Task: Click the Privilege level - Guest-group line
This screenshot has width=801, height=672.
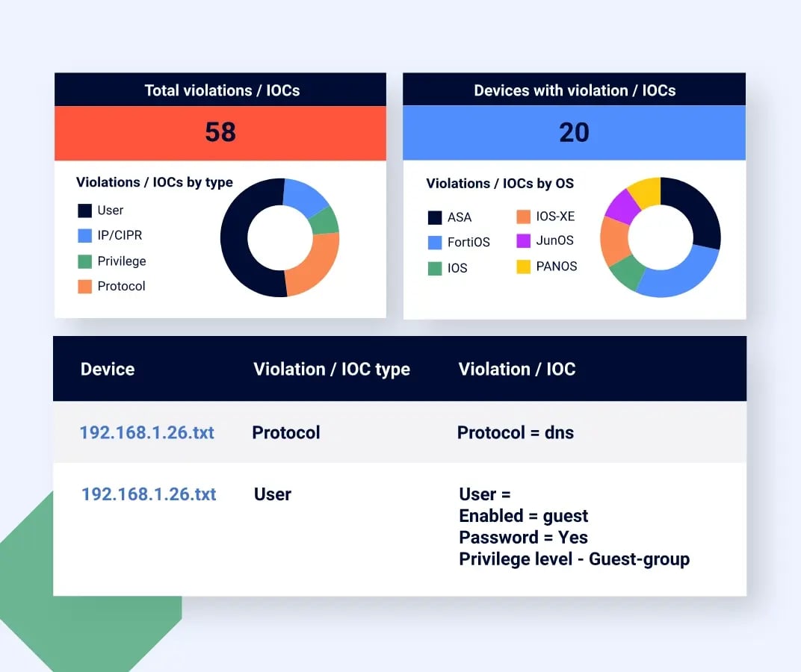Action: pos(574,559)
